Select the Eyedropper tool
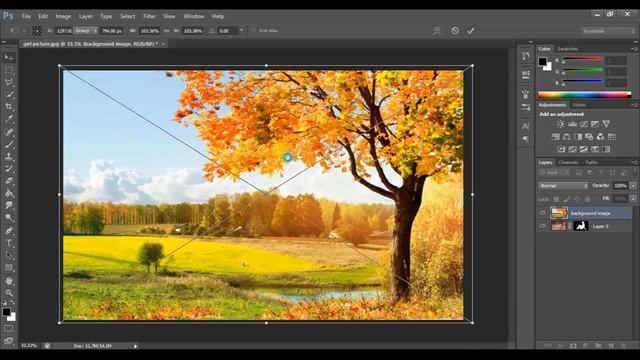 pos(9,119)
